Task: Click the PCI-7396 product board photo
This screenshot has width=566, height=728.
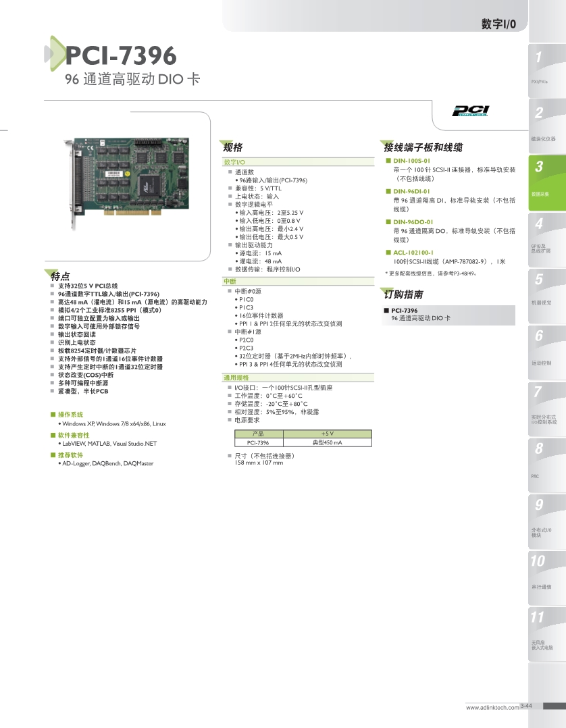Action: click(x=127, y=182)
